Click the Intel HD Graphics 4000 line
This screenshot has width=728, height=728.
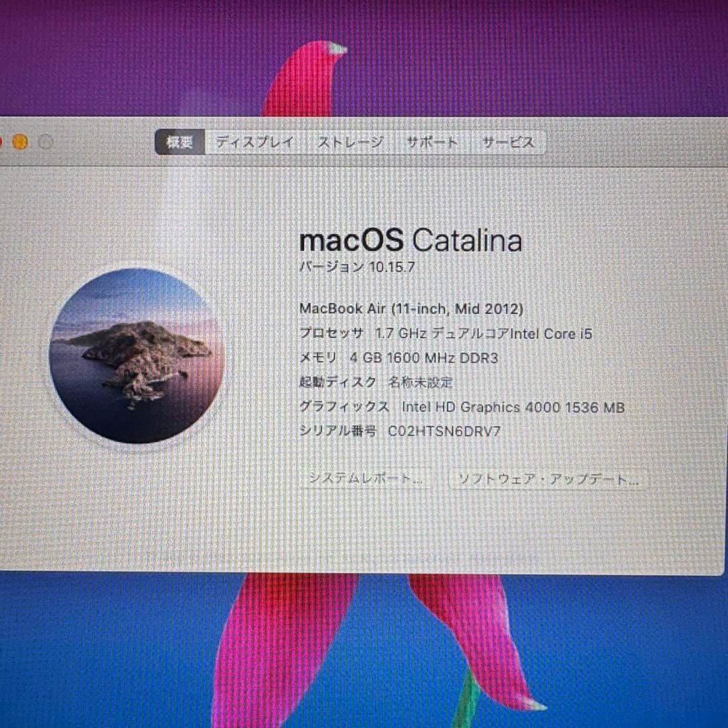click(462, 407)
